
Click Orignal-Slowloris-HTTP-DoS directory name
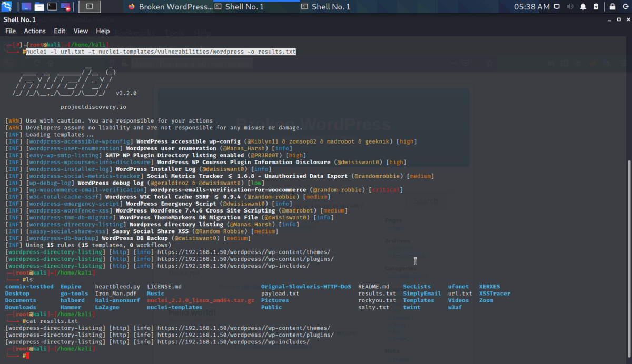click(x=306, y=287)
